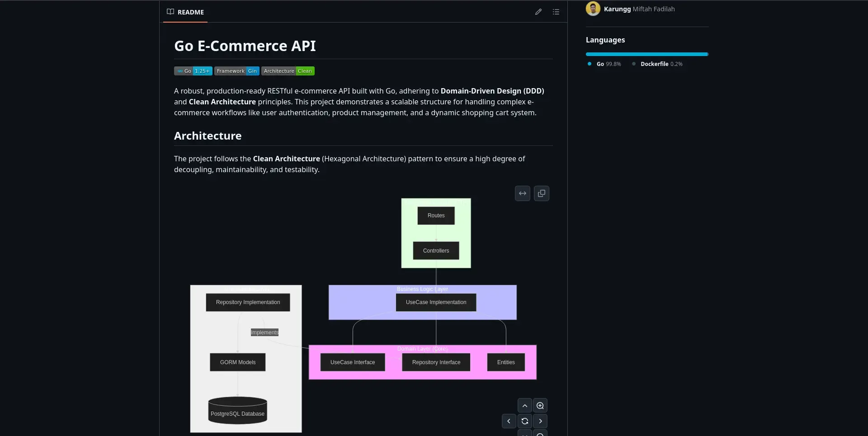Click the Implements edge label
This screenshot has width=868, height=436.
(x=265, y=333)
